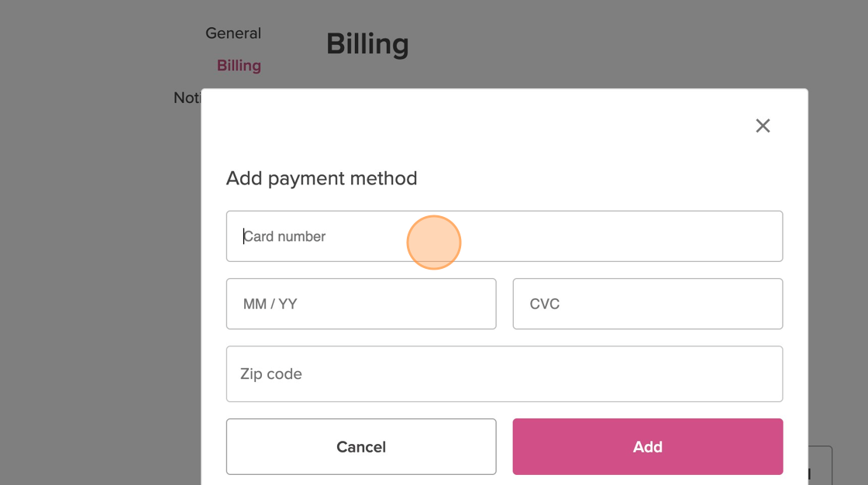Image resolution: width=868 pixels, height=485 pixels.
Task: Select the card security code field
Action: (647, 304)
